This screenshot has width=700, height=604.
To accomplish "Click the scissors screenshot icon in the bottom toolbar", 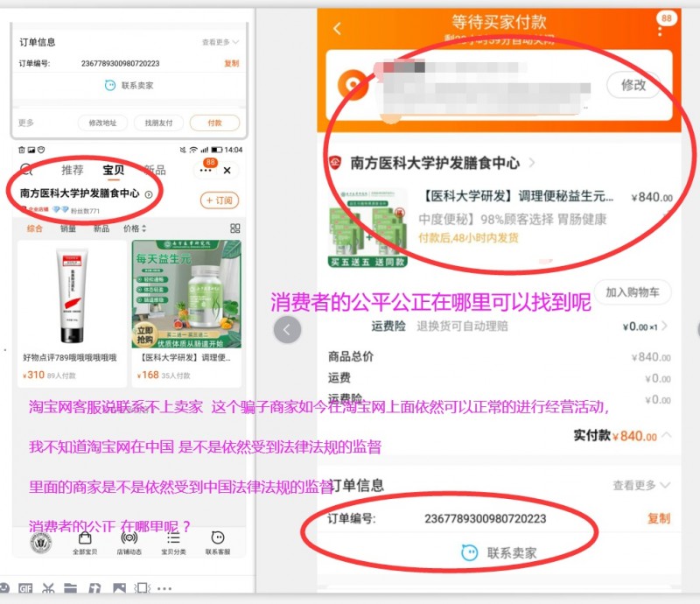I will point(48,588).
